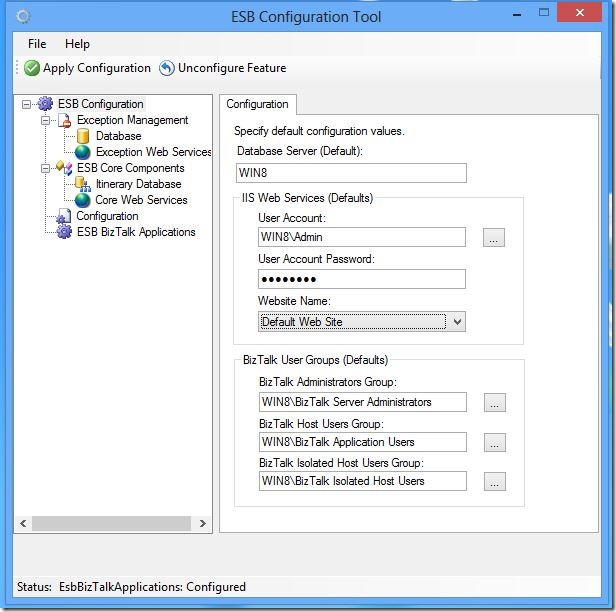Click the Configuration tree node page icon
The height and width of the screenshot is (612, 616).
point(64,216)
